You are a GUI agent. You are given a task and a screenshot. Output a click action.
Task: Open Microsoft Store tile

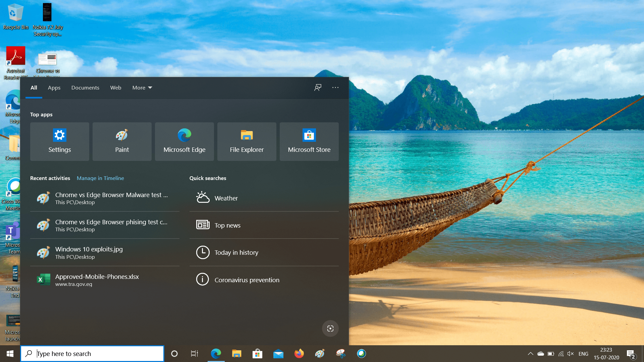pos(309,141)
